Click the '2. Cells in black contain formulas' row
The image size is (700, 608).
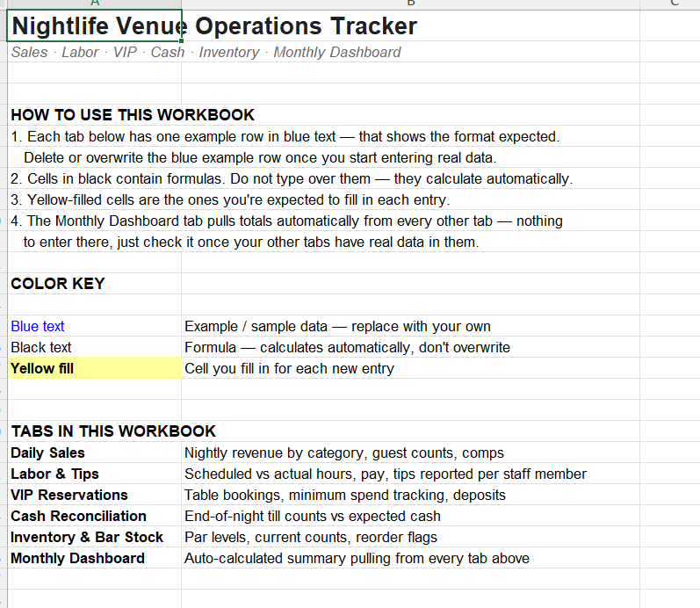(x=292, y=178)
